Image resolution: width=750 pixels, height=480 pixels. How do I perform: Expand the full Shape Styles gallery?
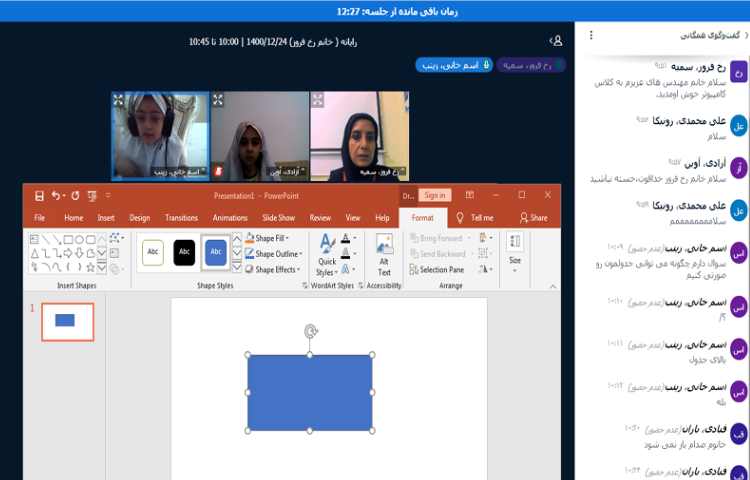(x=237, y=267)
